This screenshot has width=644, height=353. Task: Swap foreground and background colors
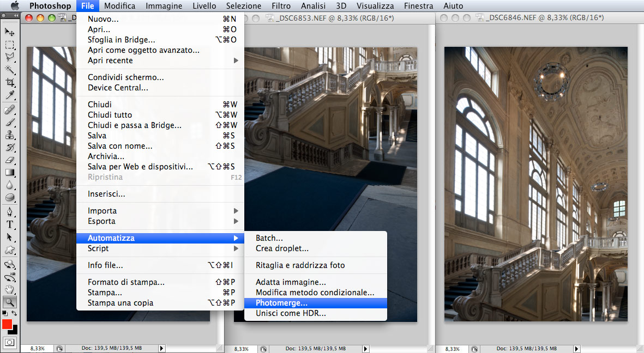14,313
